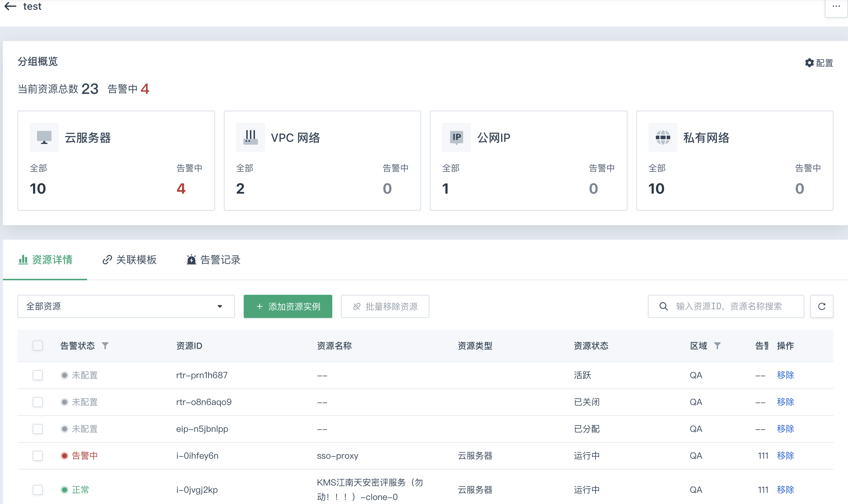The image size is (848, 504).
Task: Check the box for rtr-prn1h687 row
Action: (x=38, y=375)
